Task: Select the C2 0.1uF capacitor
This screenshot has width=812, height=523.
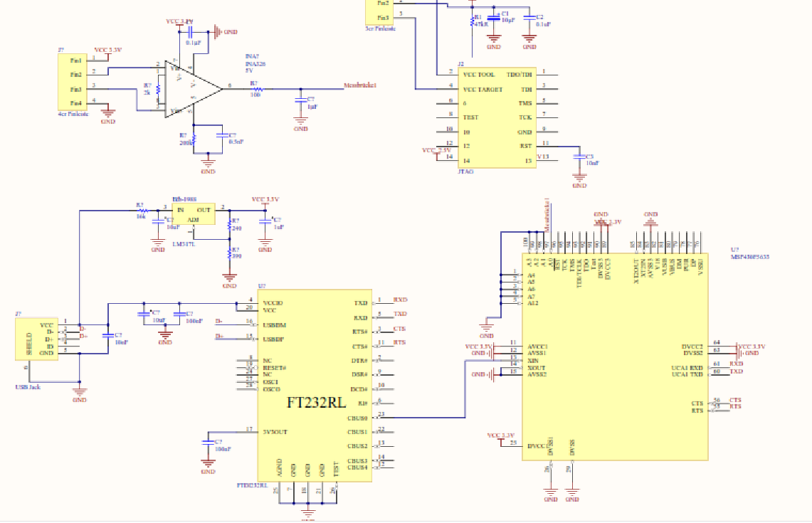Action: (x=529, y=18)
